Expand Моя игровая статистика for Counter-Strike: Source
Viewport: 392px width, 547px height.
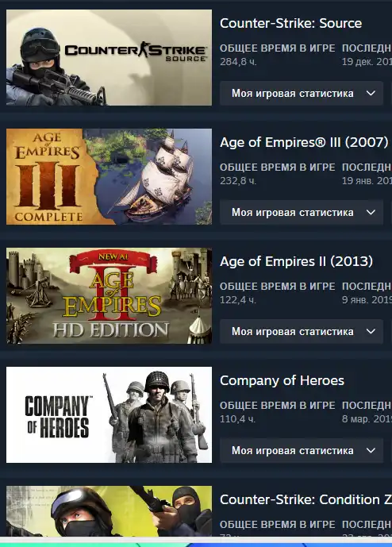pos(302,94)
